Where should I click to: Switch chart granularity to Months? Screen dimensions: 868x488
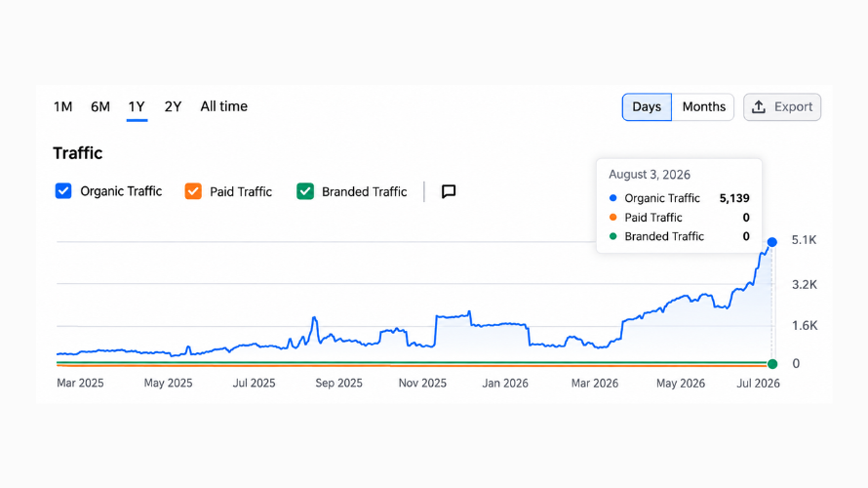click(703, 107)
